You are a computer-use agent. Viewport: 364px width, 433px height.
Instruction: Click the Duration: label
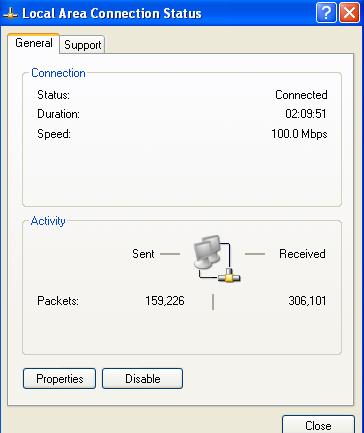coord(58,114)
